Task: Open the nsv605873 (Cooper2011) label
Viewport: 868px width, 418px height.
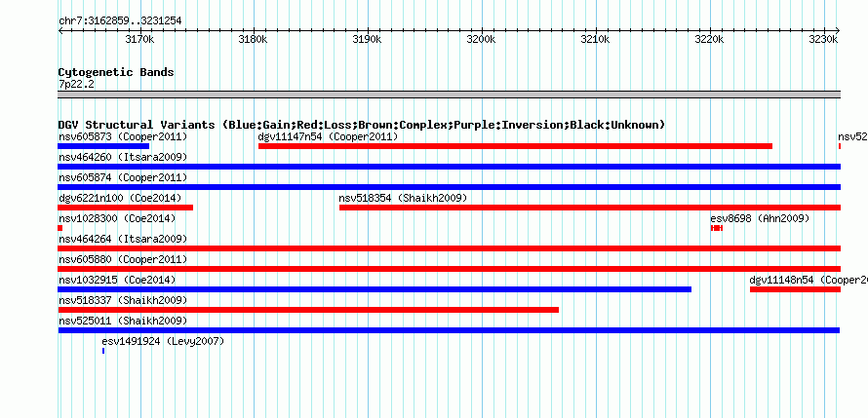Action: [x=123, y=136]
